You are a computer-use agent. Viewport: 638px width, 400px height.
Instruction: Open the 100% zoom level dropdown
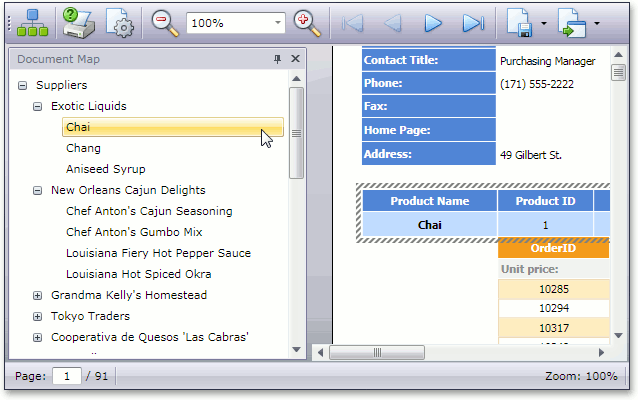pyautogui.click(x=277, y=22)
